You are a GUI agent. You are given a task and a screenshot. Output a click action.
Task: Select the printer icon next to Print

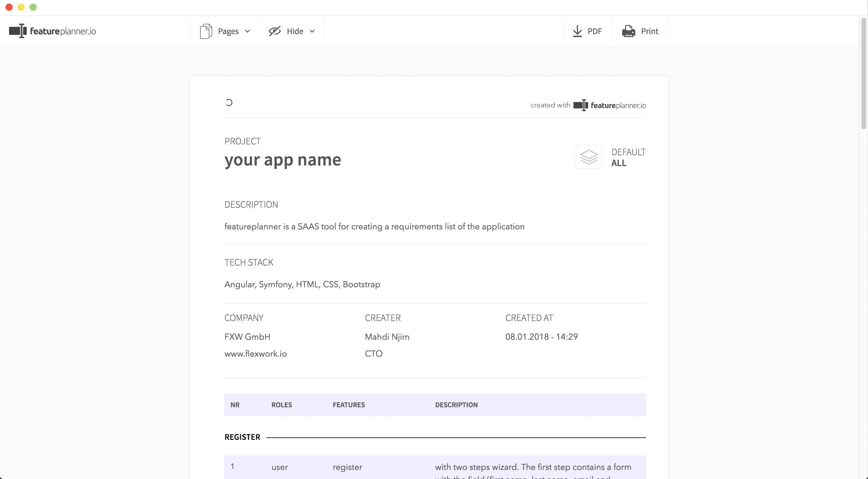(x=628, y=31)
